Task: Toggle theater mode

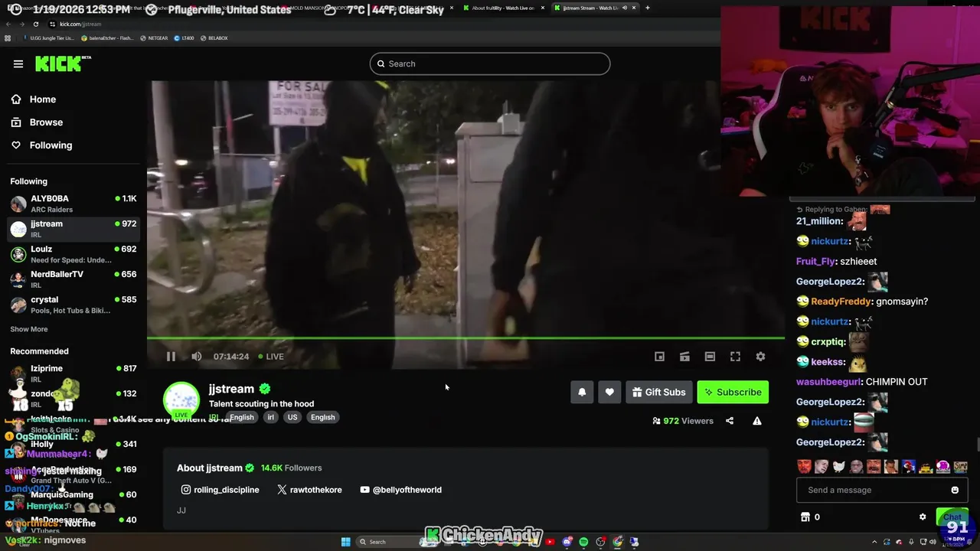Action: [710, 357]
